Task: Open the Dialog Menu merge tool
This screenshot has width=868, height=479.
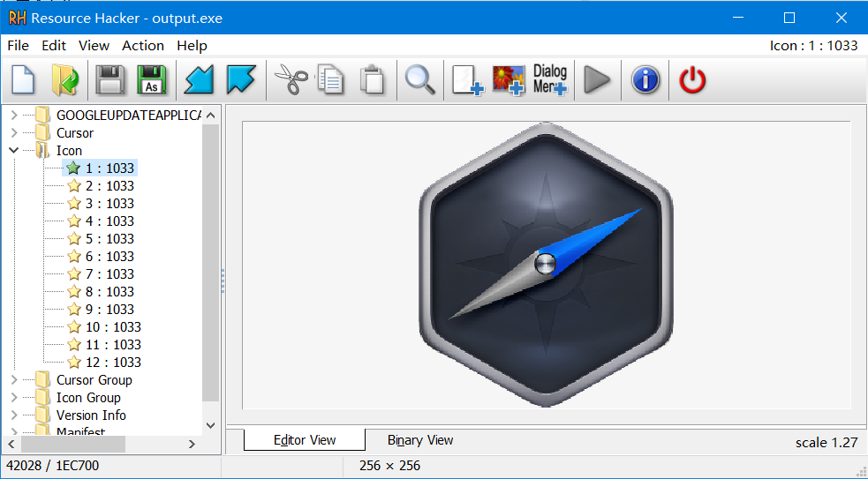Action: click(x=550, y=80)
